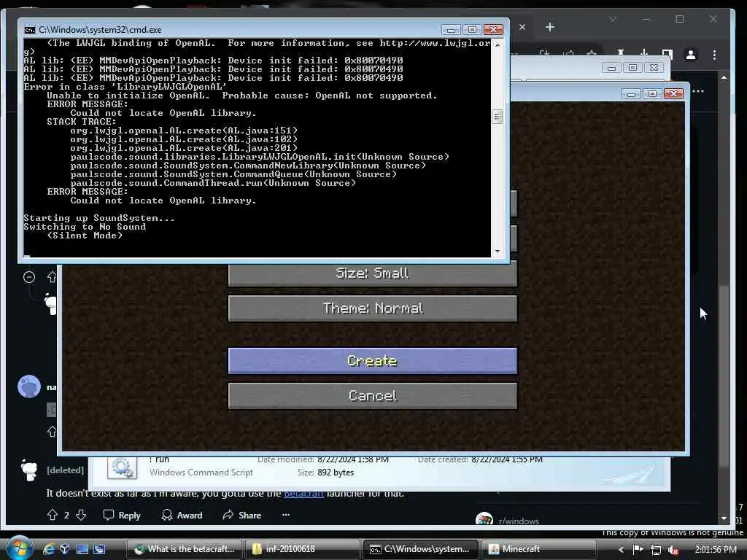Click browser page scrollbar down arrow

point(724,518)
